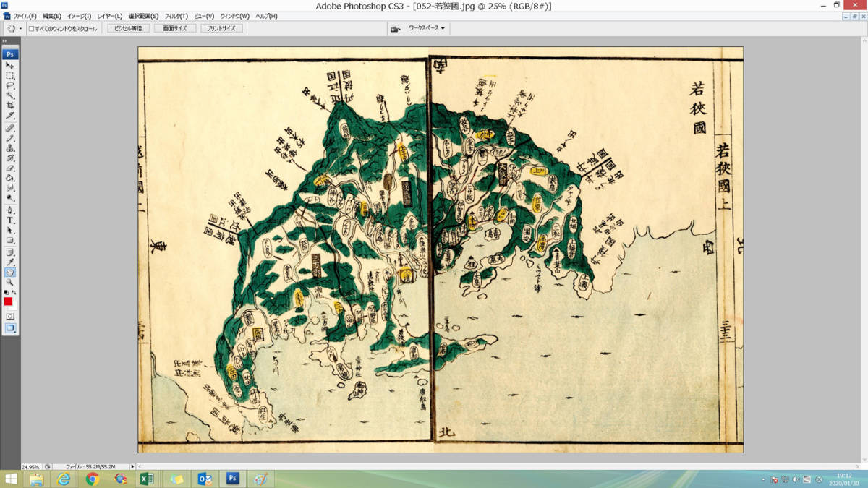868x488 pixels.
Task: Click the Ps logo atop toolbox
Action: pyautogui.click(x=10, y=54)
